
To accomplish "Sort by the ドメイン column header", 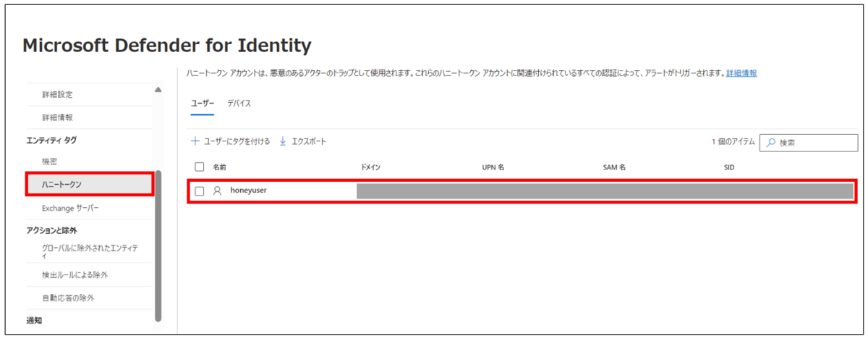I will [x=370, y=167].
